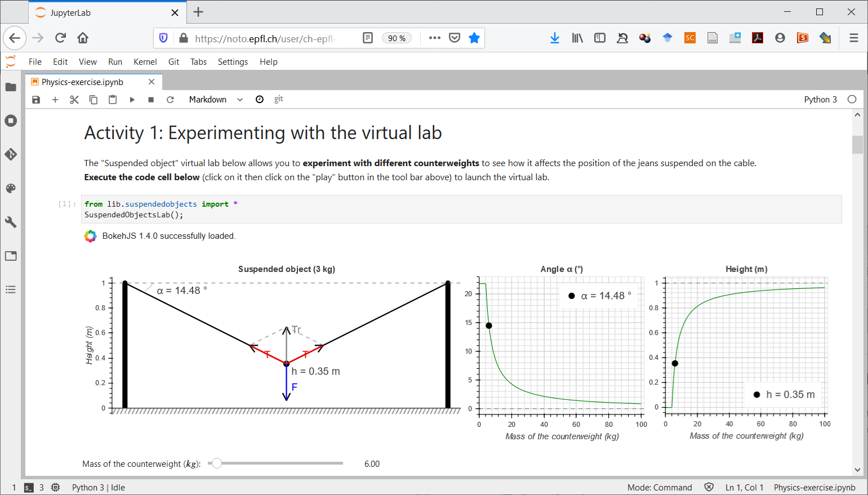Toggle Firefox reader view icon
Viewport: 868px width, 495px height.
pos(368,38)
